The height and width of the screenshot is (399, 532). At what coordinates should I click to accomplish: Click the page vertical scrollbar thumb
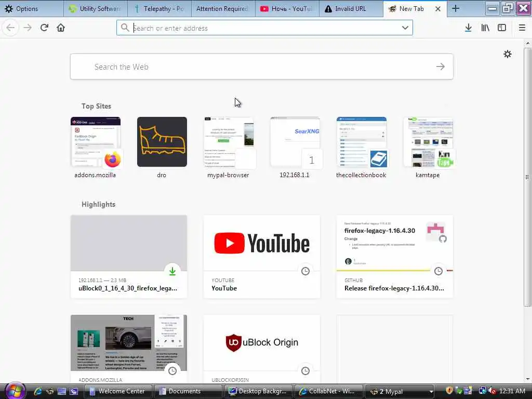[x=527, y=177]
